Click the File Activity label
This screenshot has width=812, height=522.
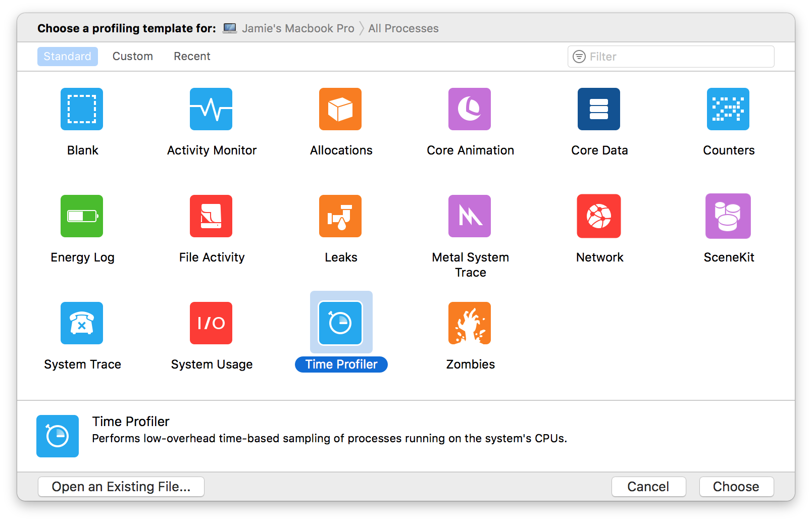[212, 257]
